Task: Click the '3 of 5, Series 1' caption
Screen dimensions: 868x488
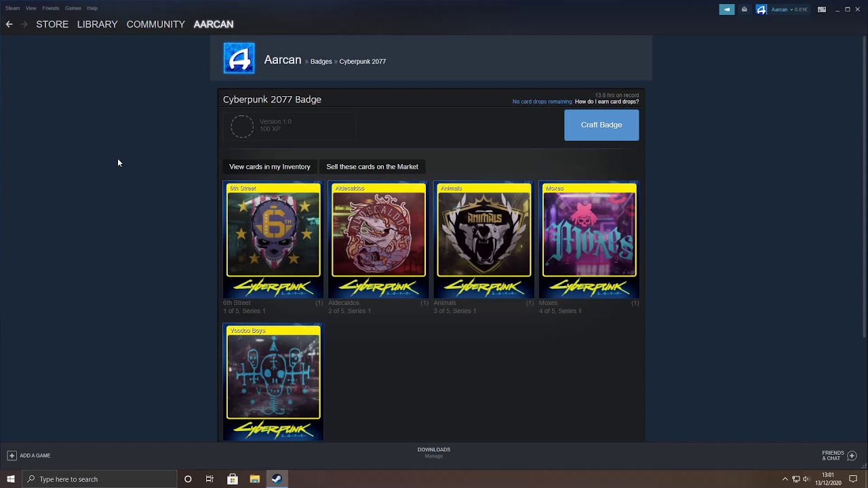Action: pos(455,311)
